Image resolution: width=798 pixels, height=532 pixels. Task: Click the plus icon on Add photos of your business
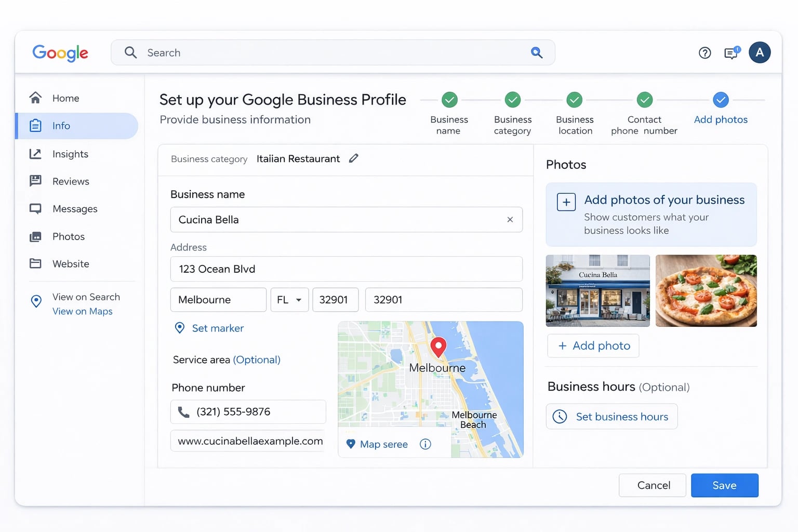(566, 202)
